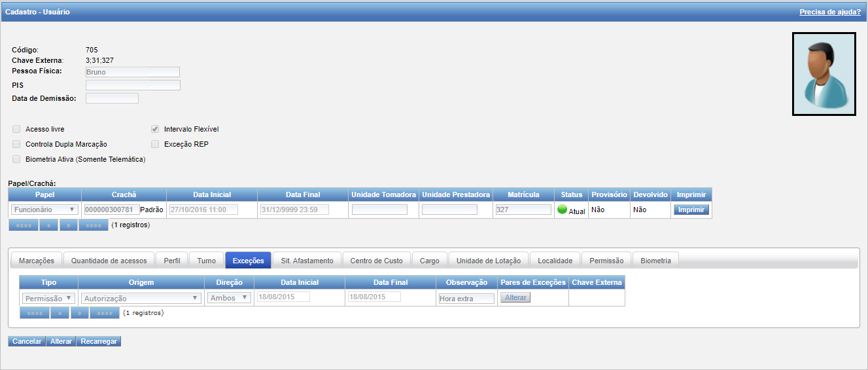This screenshot has height=370, width=868.
Task: Click the Origem column header
Action: click(141, 282)
